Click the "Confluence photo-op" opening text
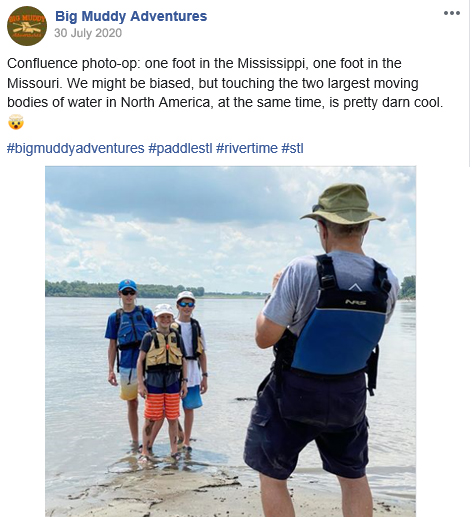This screenshot has height=517, width=472. click(x=74, y=63)
